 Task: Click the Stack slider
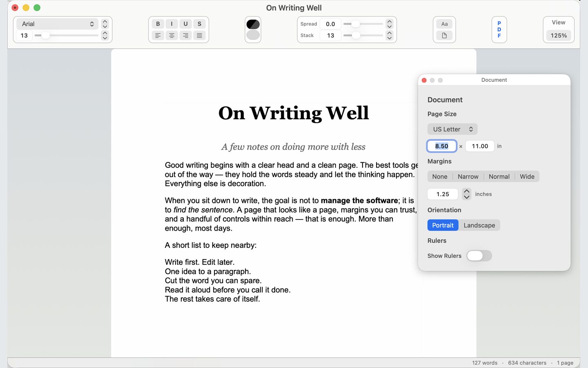click(363, 36)
